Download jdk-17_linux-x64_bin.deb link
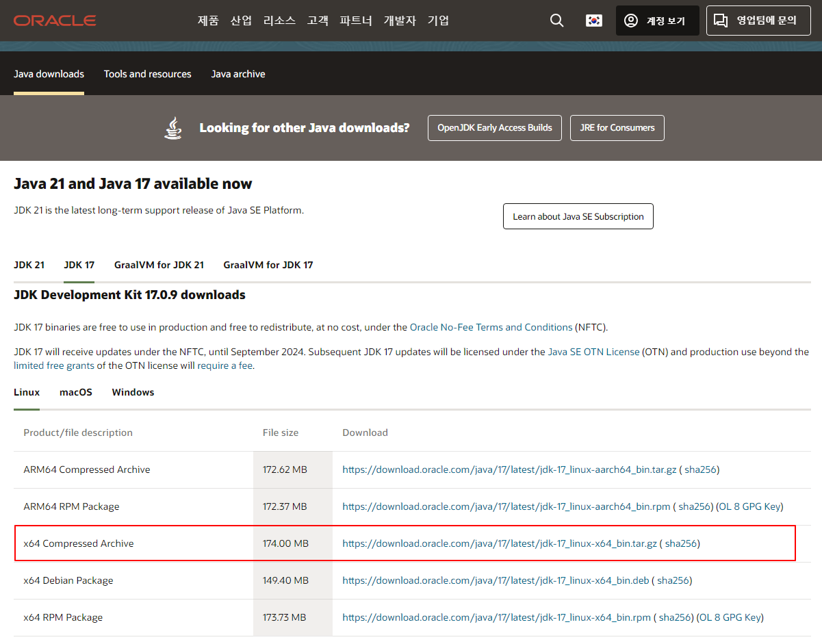Image resolution: width=822 pixels, height=644 pixels. click(496, 580)
